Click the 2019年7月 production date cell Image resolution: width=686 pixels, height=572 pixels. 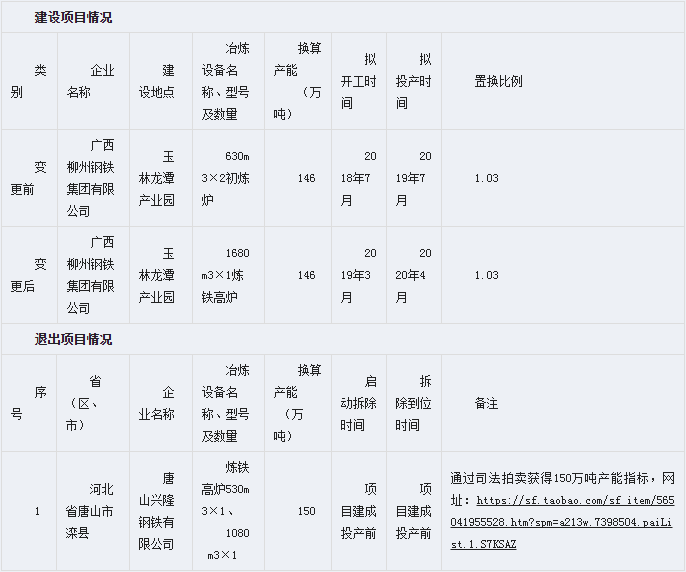pyautogui.click(x=413, y=178)
